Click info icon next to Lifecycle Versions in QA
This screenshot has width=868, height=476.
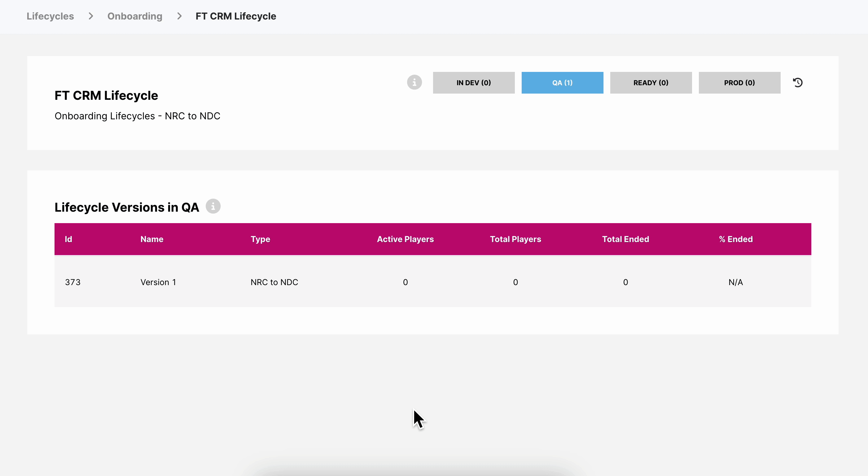[213, 206]
